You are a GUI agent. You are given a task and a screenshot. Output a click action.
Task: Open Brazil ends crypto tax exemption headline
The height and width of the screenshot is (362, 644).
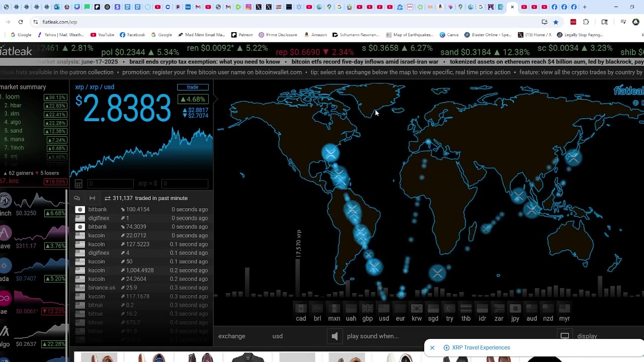(205, 62)
